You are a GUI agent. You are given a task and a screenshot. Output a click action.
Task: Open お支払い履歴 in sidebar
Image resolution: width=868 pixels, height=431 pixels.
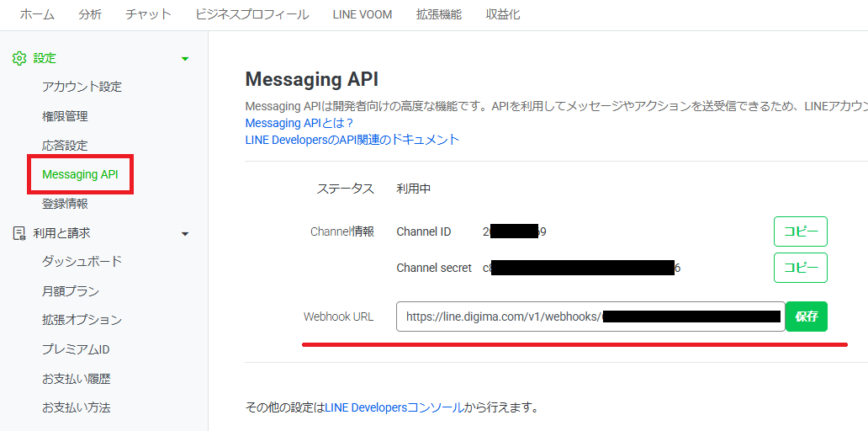coord(77,378)
